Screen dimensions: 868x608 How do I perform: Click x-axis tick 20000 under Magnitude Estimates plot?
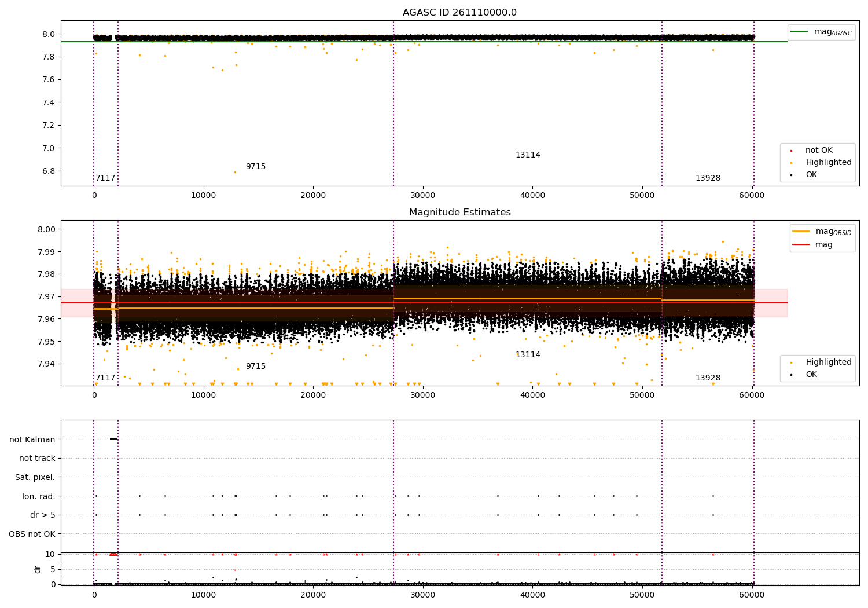pos(313,395)
